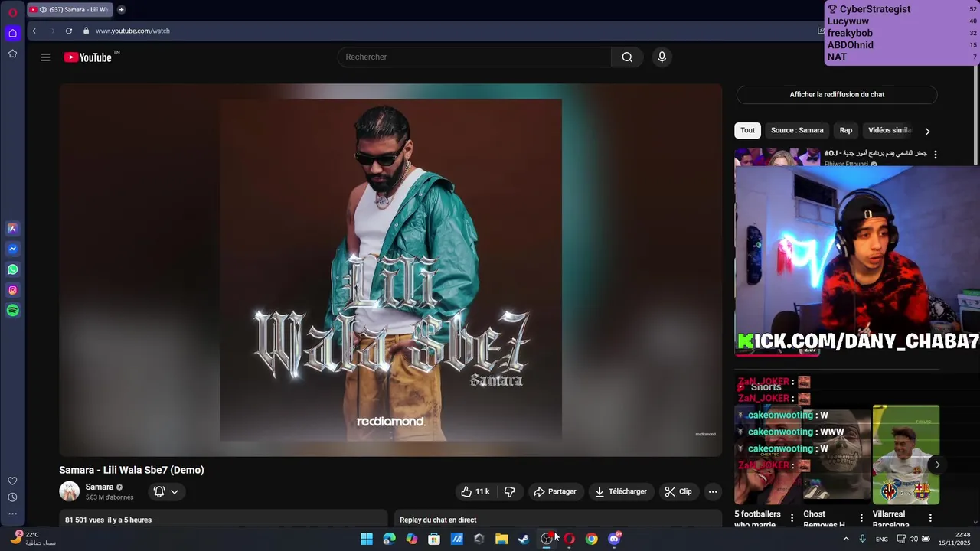Open the history clock in Opera sidebar

12,497
